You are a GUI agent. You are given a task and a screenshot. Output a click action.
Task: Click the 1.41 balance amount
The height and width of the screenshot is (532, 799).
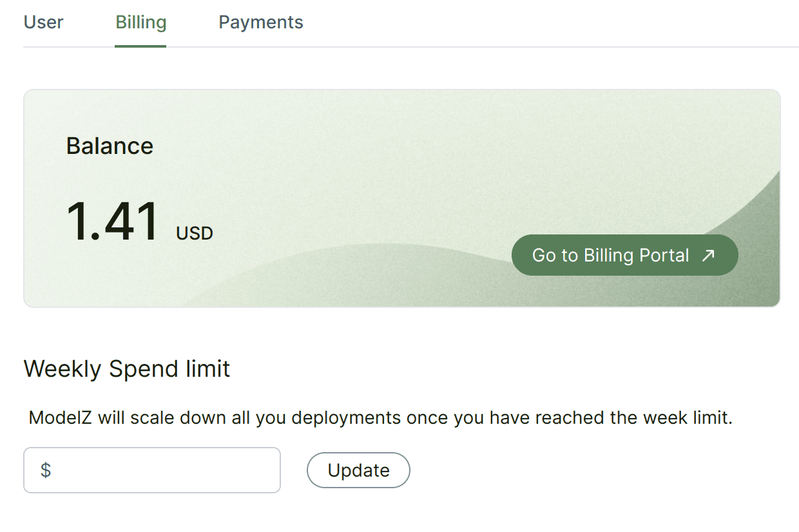[112, 222]
